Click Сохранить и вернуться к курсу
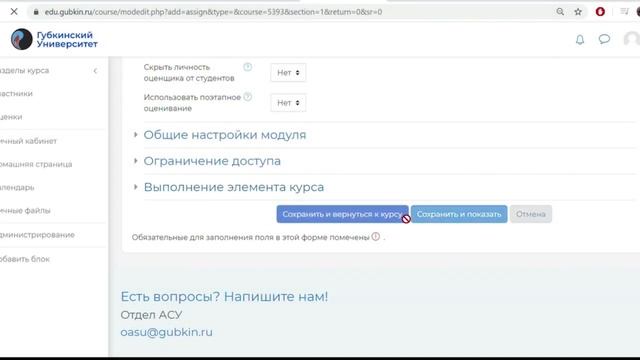The height and width of the screenshot is (360, 640). point(342,214)
